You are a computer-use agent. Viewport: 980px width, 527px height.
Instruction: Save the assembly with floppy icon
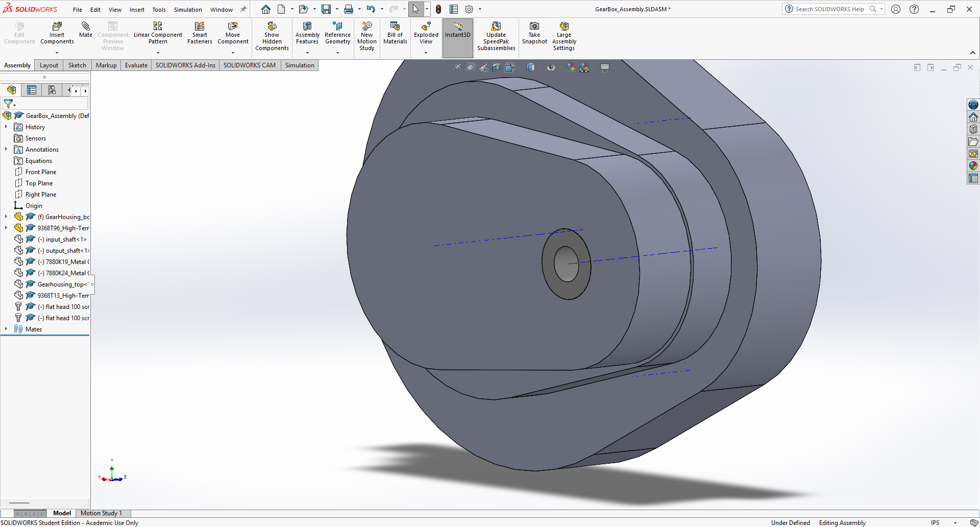point(326,9)
